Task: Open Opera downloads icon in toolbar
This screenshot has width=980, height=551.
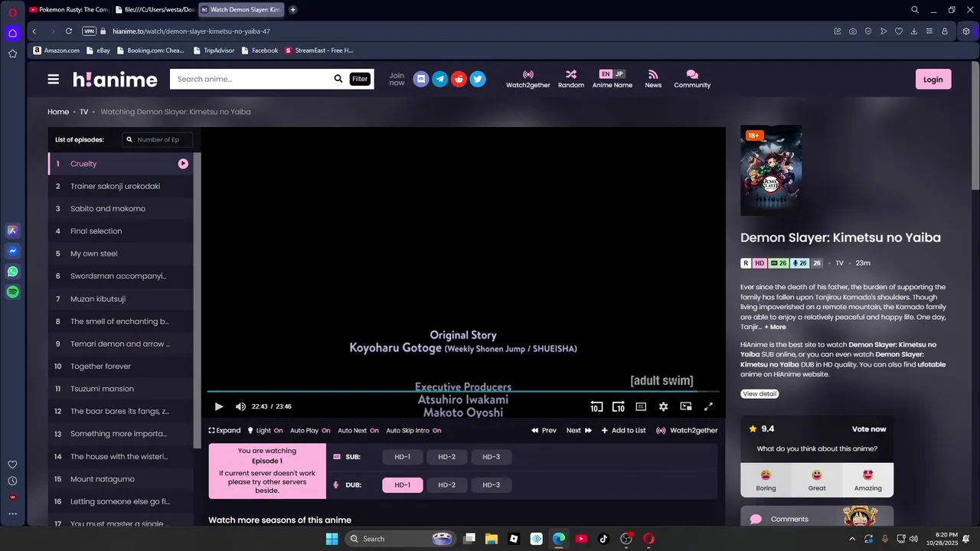Action: (914, 31)
